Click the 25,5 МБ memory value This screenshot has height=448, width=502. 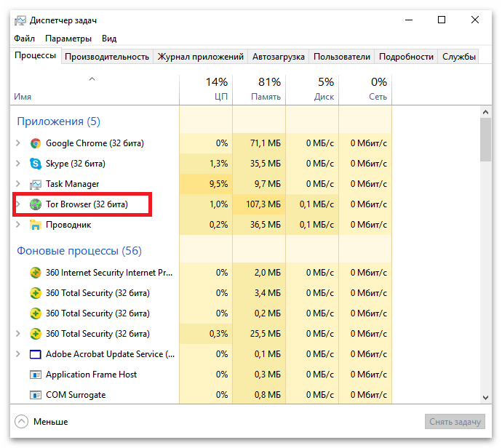click(266, 334)
